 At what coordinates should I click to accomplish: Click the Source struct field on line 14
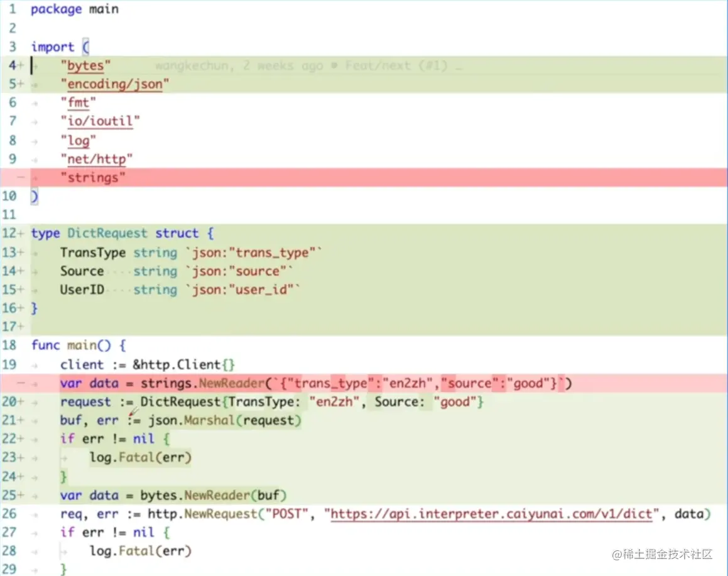pos(82,271)
